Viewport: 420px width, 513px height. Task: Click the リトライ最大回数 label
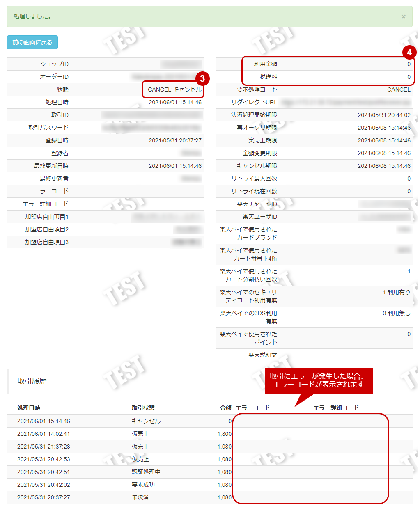pos(254,179)
